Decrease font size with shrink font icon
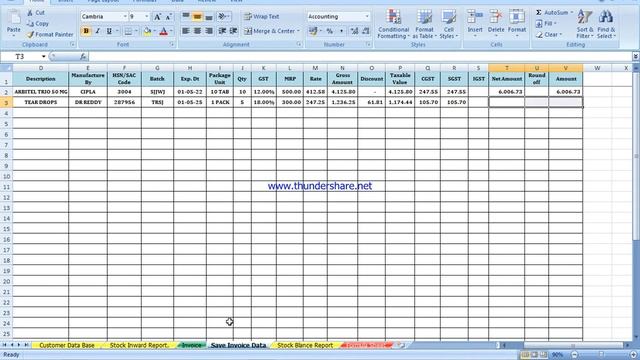 tap(168, 17)
